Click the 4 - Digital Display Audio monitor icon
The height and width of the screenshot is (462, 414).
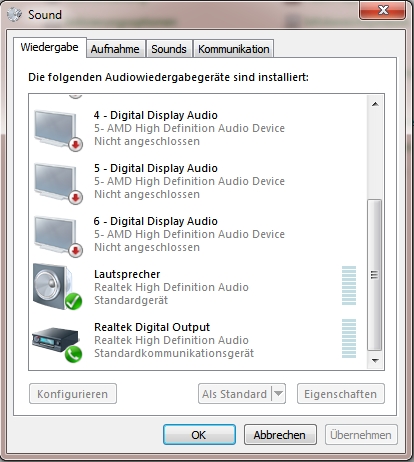(55, 129)
